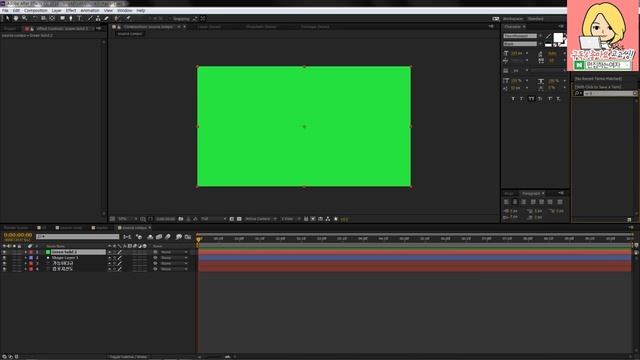Screen dimensions: 640x360
Task: Select the Pen tool
Action: 71,18
